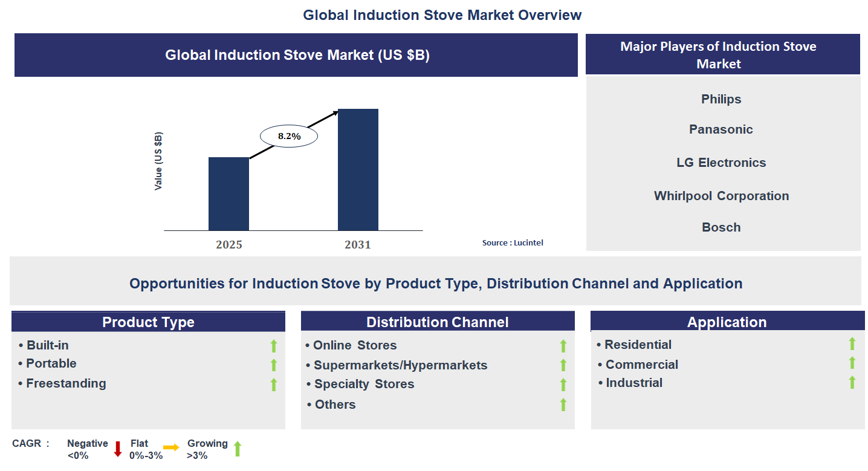The image size is (868, 471).
Task: Expand the Distribution Channel panel header
Action: 438,321
